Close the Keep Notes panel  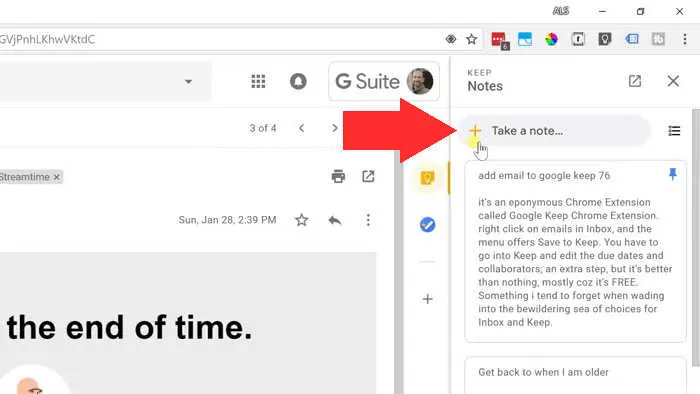[x=673, y=81]
